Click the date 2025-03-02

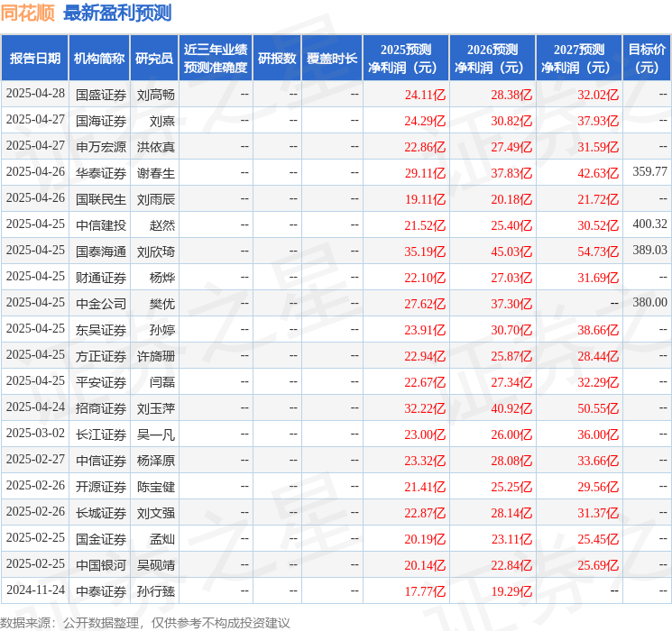tap(35, 433)
